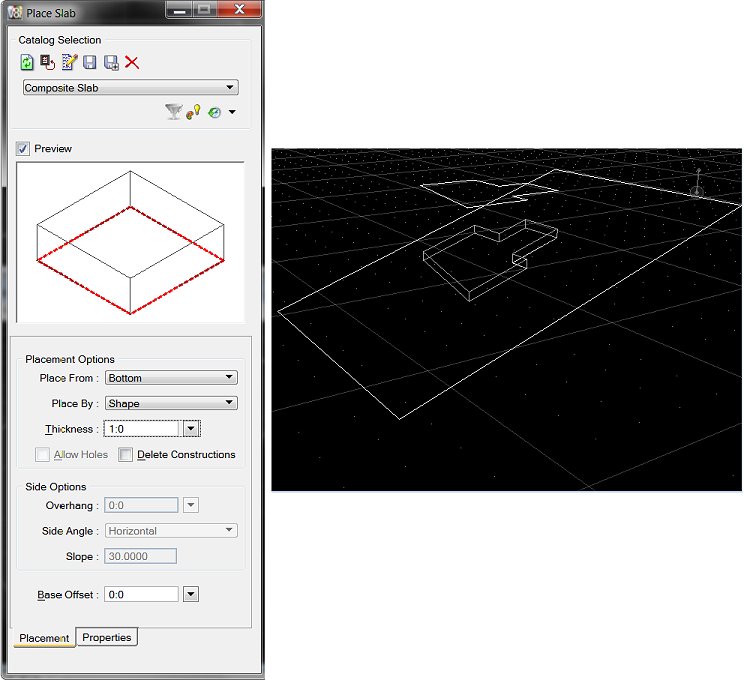Image resolution: width=744 pixels, height=680 pixels.
Task: Click the save catalog item disk icon
Action: coord(90,62)
